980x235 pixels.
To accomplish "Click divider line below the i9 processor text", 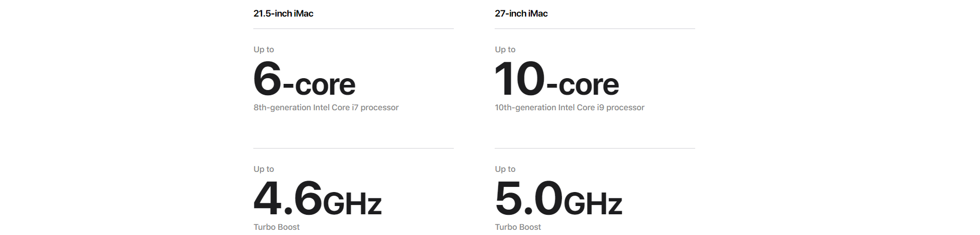I will point(595,149).
